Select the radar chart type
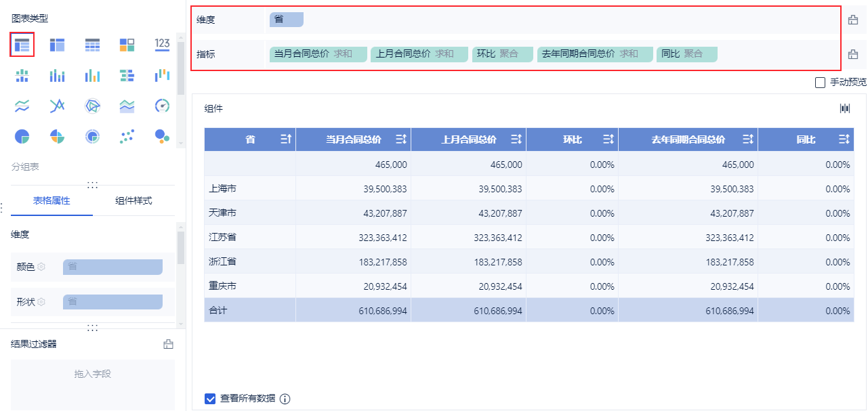Viewport: 868px width, 411px height. (92, 106)
